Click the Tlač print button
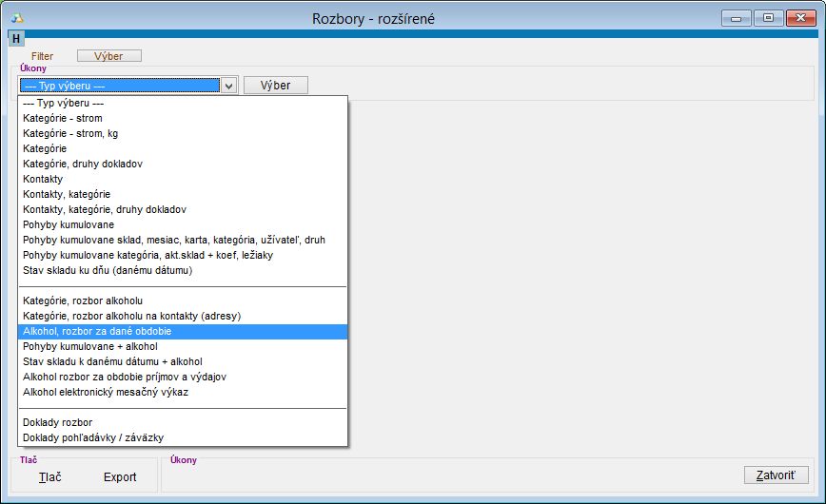Image resolution: width=826 pixels, height=504 pixels. 50,477
